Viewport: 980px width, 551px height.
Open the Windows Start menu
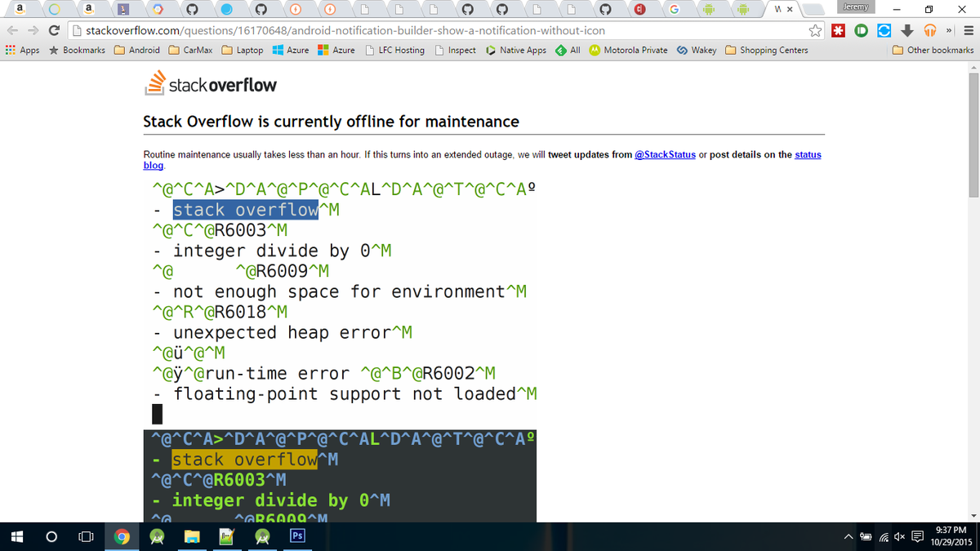pyautogui.click(x=16, y=536)
